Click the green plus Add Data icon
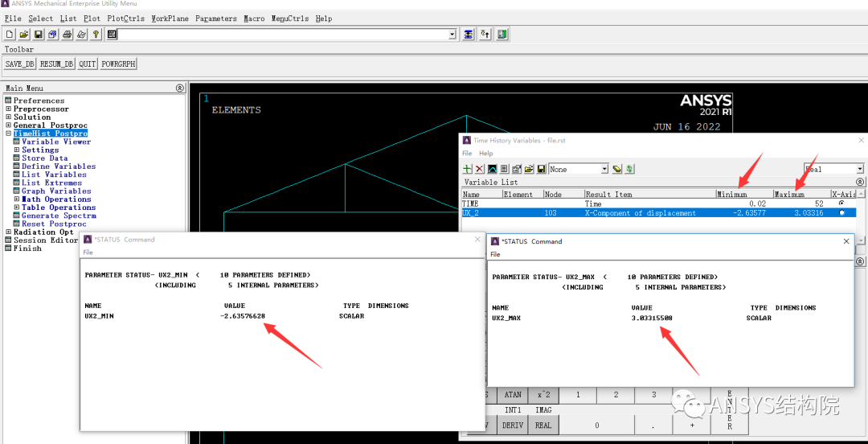Image resolution: width=868 pixels, height=444 pixels. tap(468, 169)
